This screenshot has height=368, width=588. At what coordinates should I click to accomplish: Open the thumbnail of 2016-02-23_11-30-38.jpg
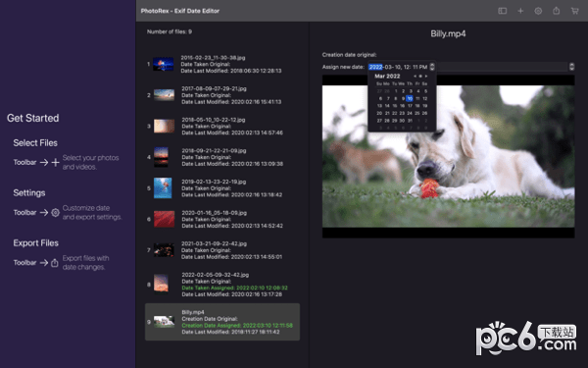163,64
